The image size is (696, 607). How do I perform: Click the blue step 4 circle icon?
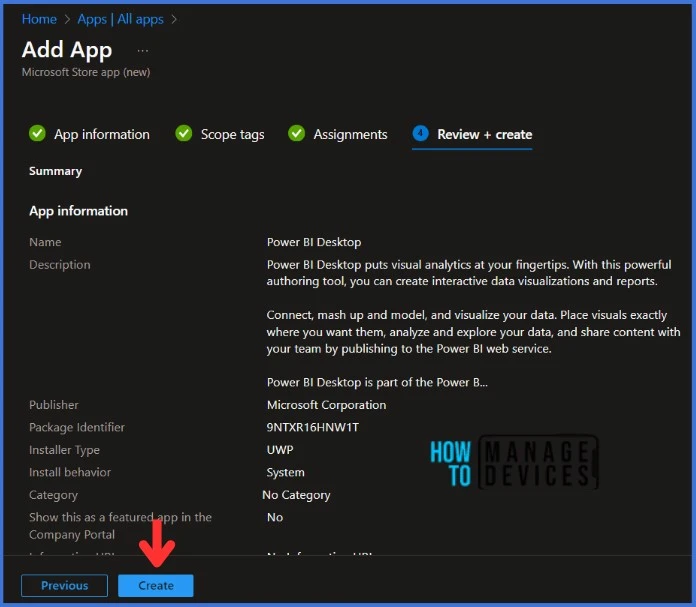(420, 134)
